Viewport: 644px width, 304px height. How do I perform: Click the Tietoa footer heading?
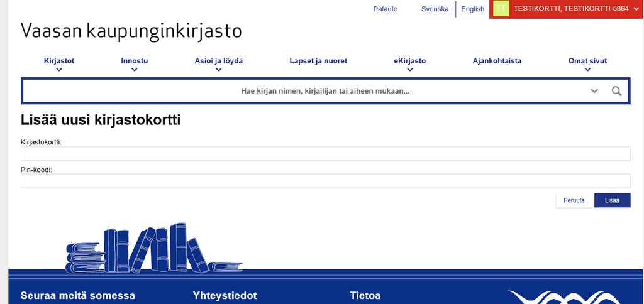[365, 295]
